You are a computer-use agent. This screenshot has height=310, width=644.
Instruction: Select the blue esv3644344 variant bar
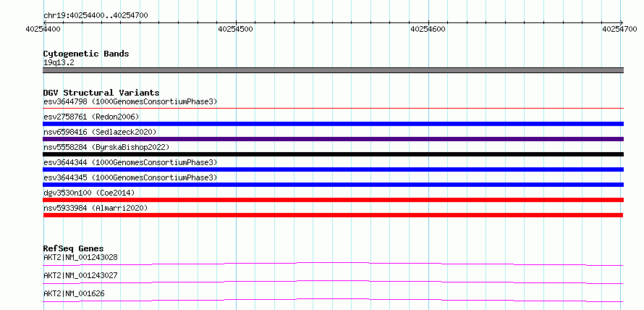(333, 169)
